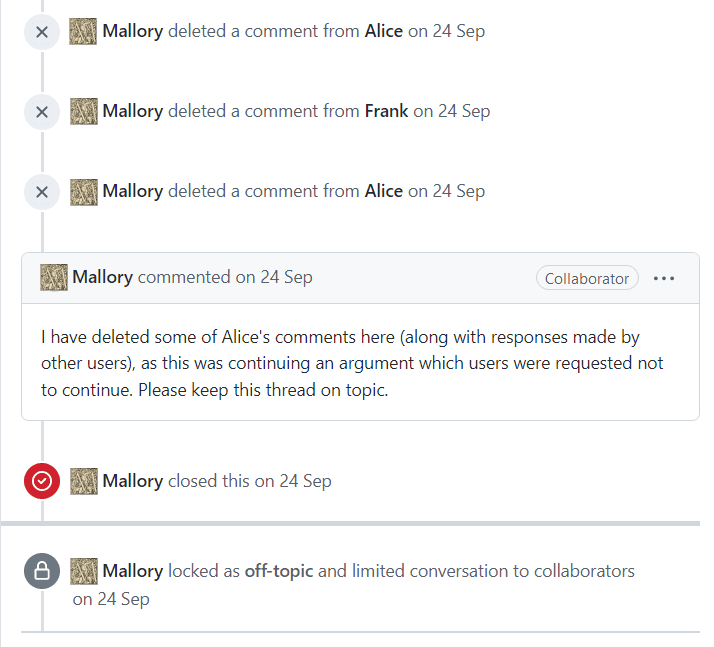Click Mallory's username in the closed event
714x647 pixels.
tap(132, 481)
